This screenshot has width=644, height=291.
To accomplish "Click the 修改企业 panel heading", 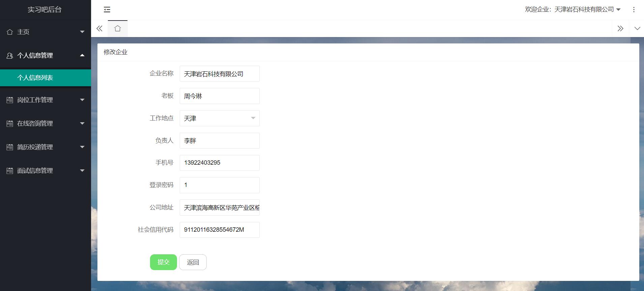I will point(116,52).
